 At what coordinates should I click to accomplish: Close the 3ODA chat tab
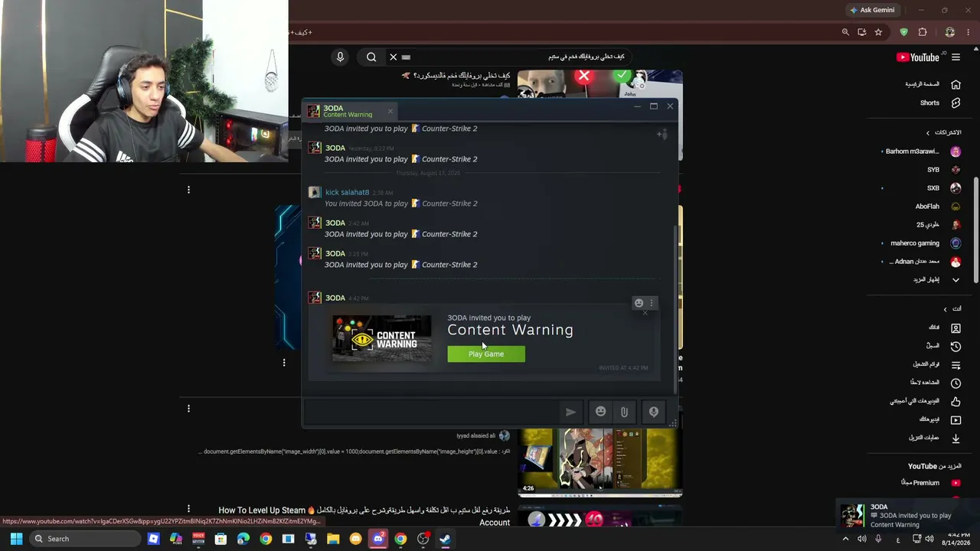click(x=390, y=112)
